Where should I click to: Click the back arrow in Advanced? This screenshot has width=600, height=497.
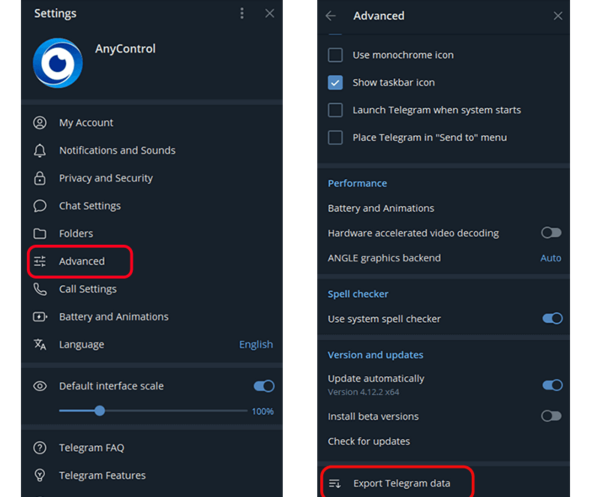331,16
